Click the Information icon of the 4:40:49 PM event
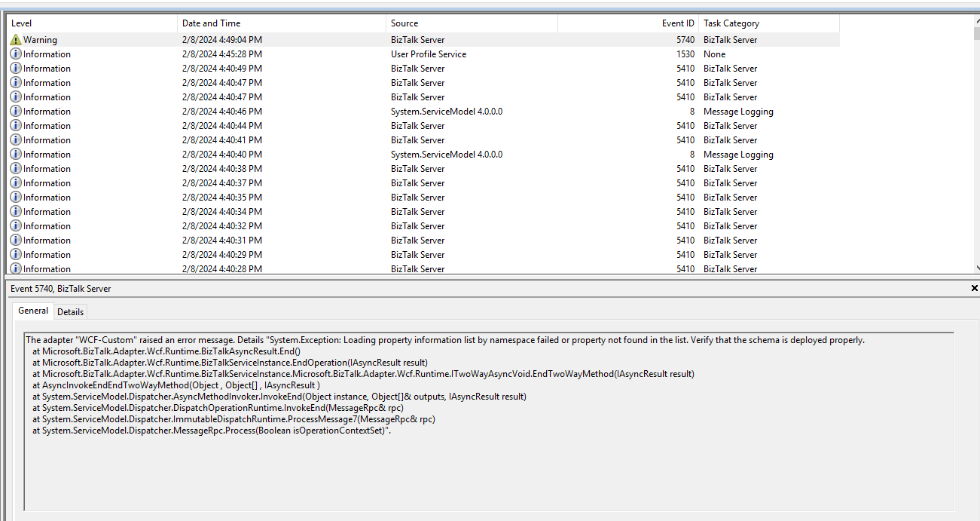 tap(16, 69)
